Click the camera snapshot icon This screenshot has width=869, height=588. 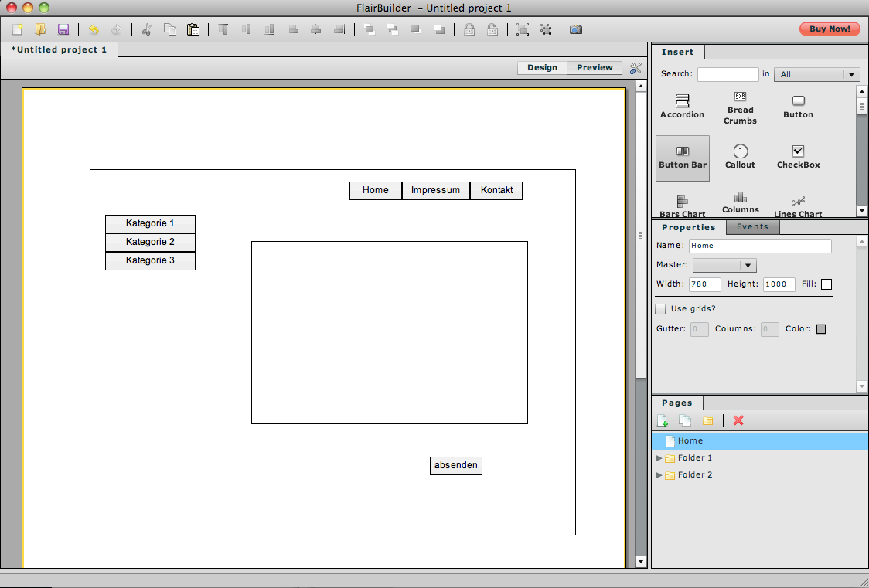pos(576,29)
